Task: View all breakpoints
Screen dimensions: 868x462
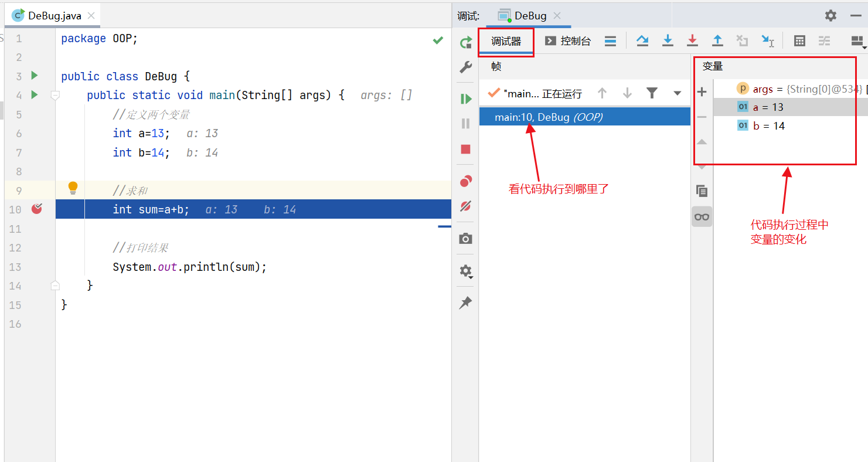Action: (466, 181)
